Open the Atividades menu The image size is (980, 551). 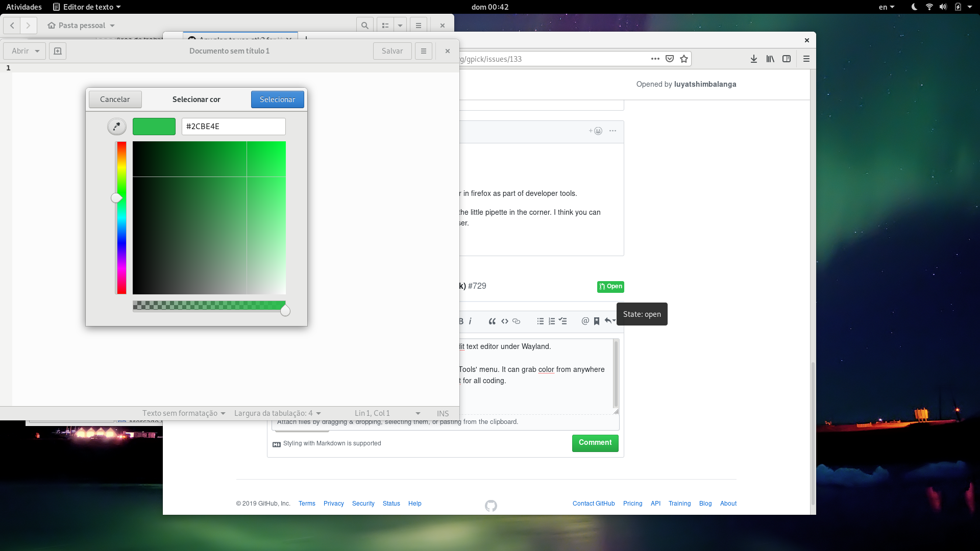(23, 7)
